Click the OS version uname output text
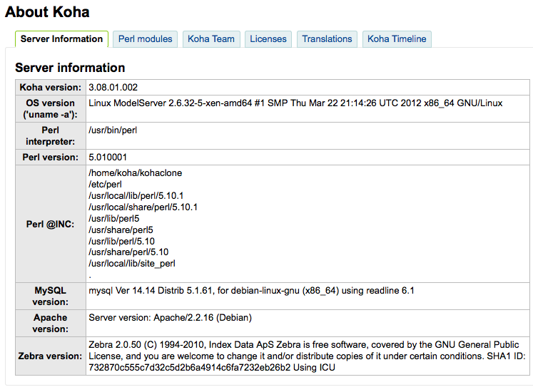 pyautogui.click(x=295, y=103)
